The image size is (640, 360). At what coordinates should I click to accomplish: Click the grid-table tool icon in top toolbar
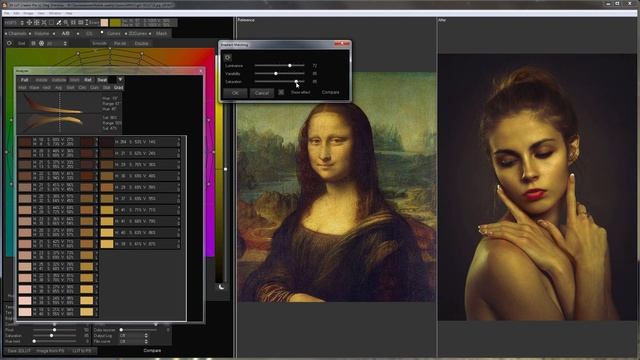click(x=80, y=22)
